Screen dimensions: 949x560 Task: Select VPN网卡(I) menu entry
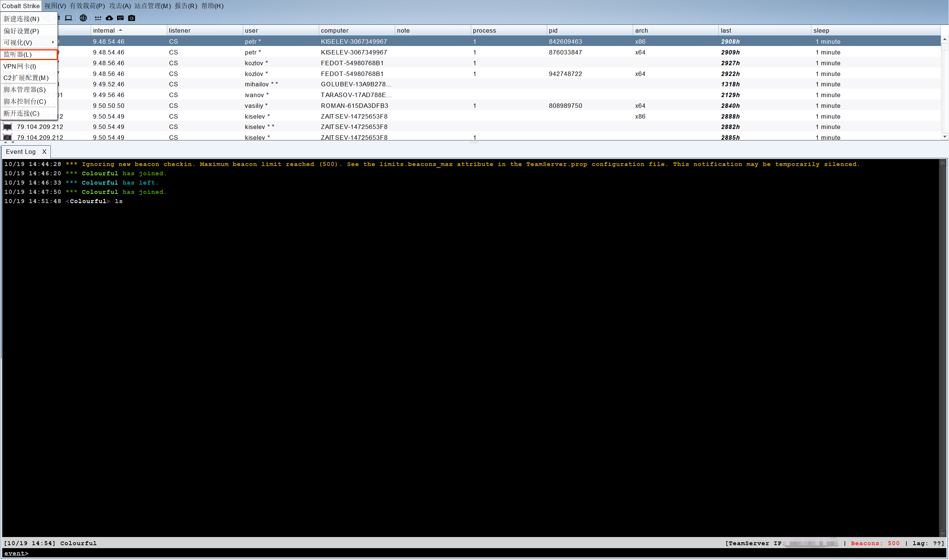(29, 66)
